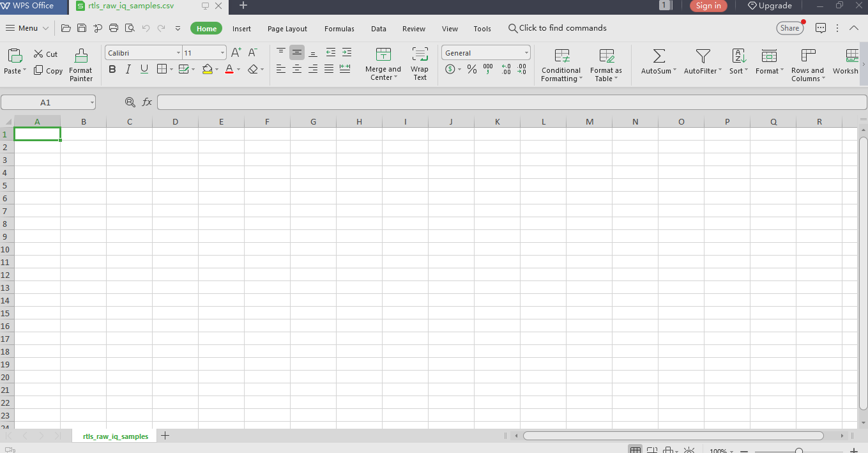Click the red font color swatch
Image resolution: width=868 pixels, height=453 pixels.
(x=229, y=69)
